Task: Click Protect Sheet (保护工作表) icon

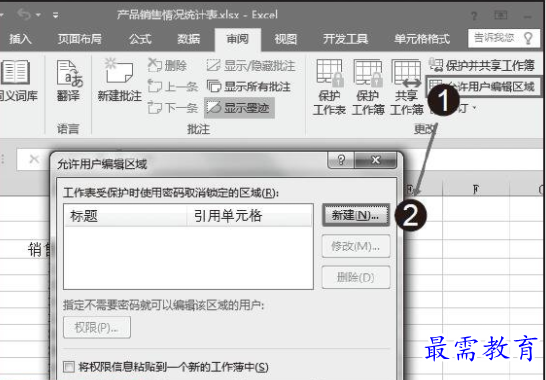Action: 329,87
